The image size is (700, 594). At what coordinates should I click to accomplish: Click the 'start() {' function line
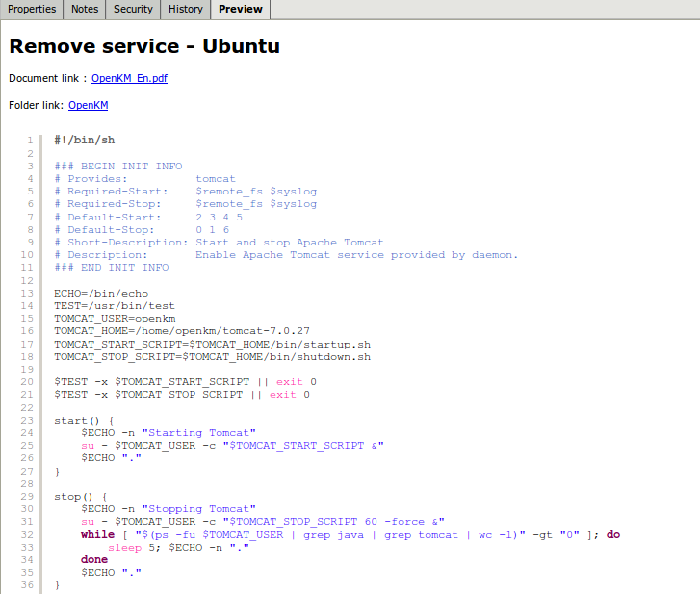click(84, 421)
